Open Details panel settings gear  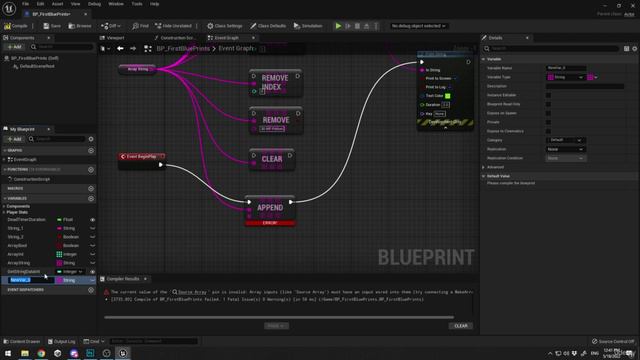point(635,49)
